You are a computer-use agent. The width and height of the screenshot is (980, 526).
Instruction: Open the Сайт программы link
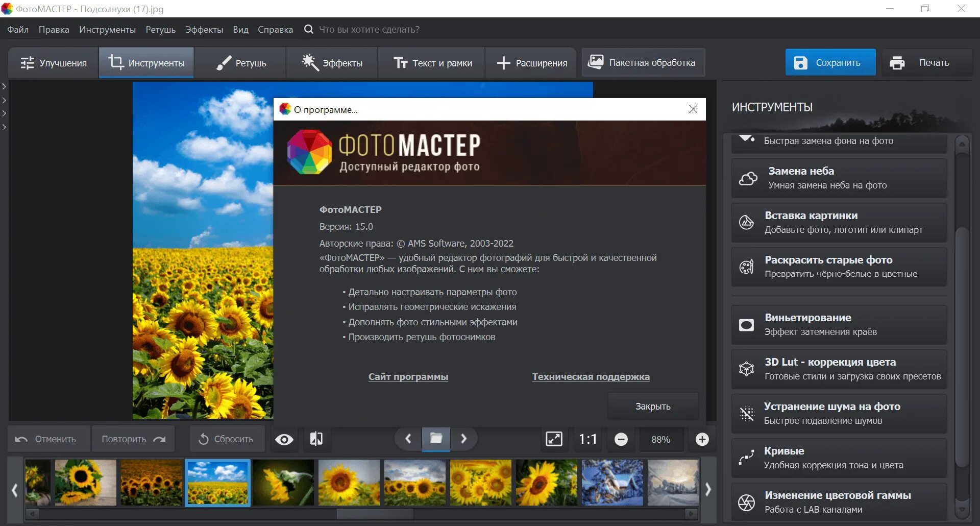(x=408, y=377)
